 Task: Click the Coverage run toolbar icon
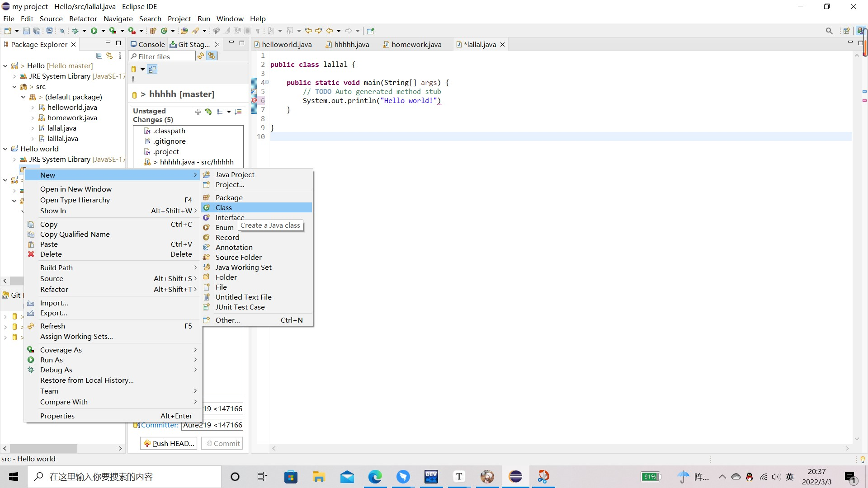tap(113, 31)
